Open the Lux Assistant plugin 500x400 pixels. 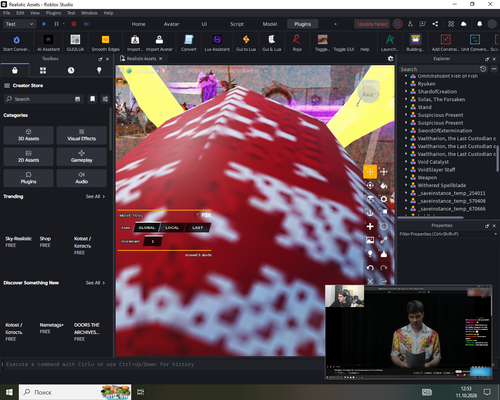pyautogui.click(x=217, y=43)
